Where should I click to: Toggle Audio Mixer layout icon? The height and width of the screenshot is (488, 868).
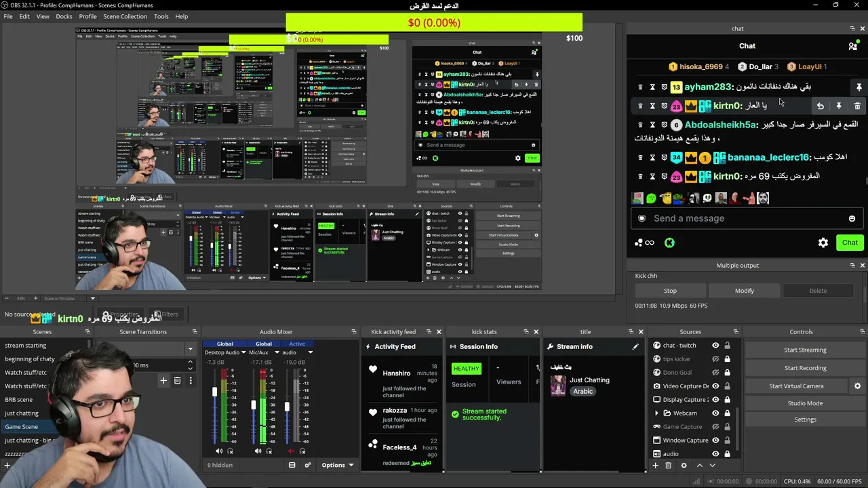point(292,466)
